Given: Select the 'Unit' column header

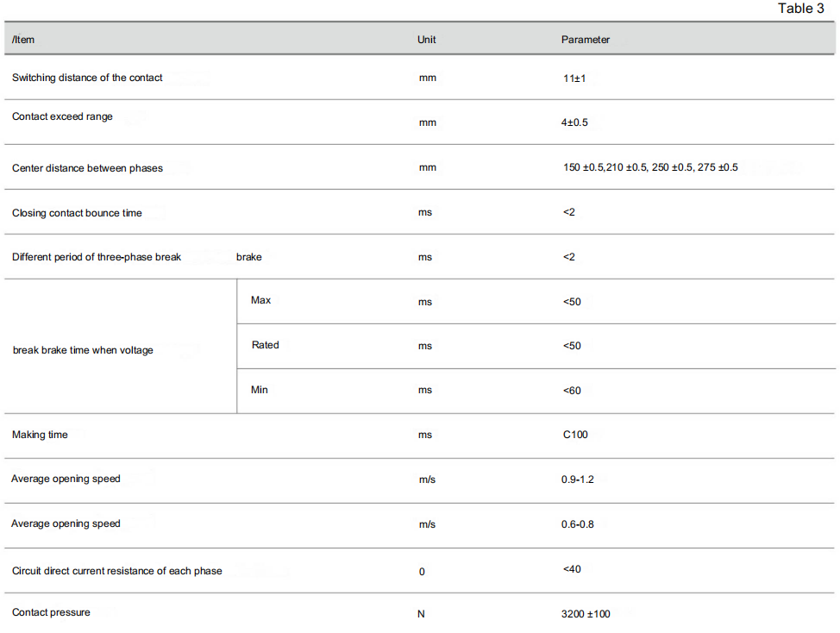Looking at the screenshot, I should (426, 40).
